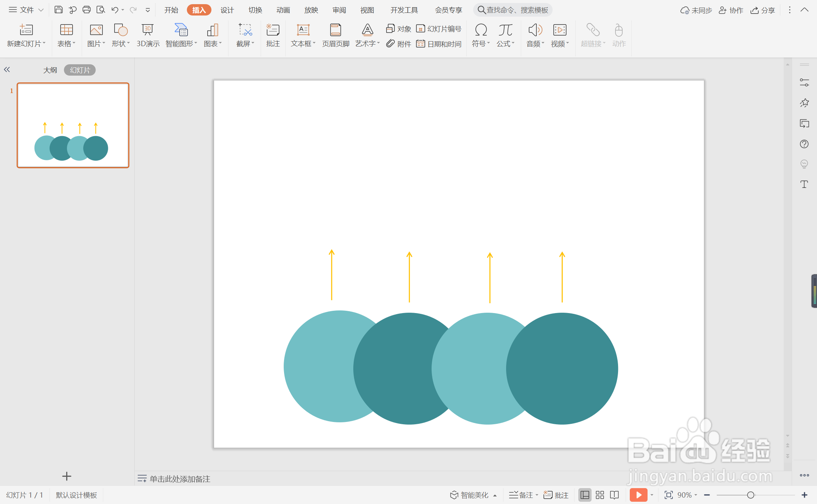Expand the undo history dropdown arrow

click(123, 10)
